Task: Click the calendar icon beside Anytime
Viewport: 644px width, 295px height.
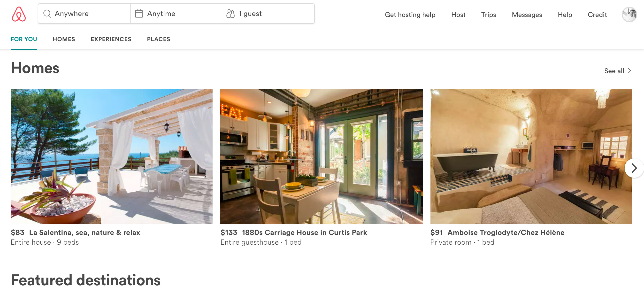Action: pos(139,14)
